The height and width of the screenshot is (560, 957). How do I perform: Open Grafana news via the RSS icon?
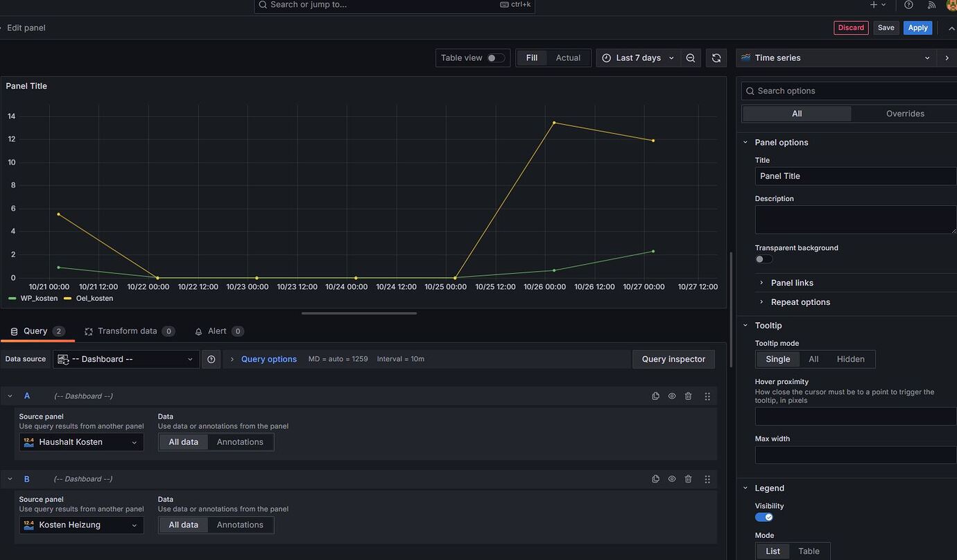[x=932, y=5]
